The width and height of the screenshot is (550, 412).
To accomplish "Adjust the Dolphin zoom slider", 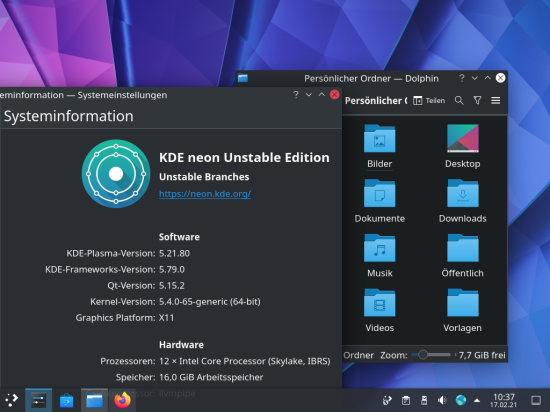I will 431,355.
